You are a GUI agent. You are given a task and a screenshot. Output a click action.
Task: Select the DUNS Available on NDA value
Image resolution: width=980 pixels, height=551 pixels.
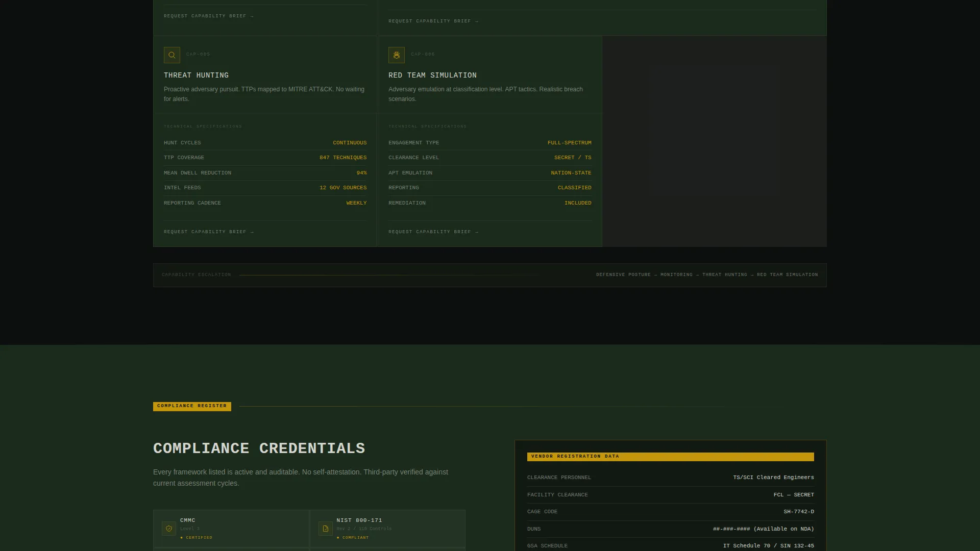point(764,529)
